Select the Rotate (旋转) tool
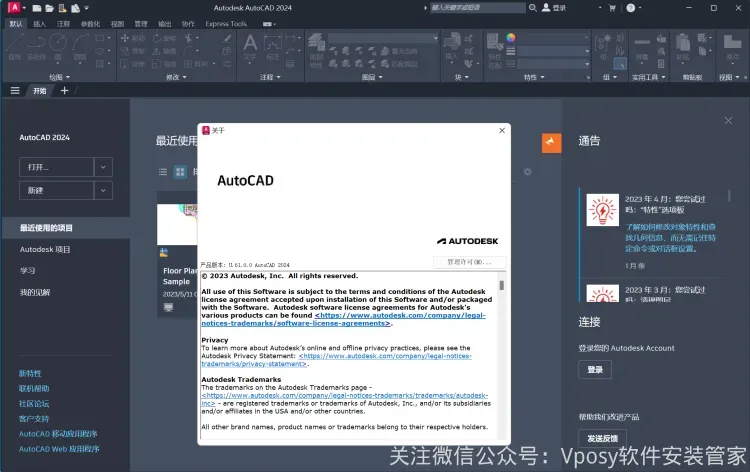Screen dimensions: 750x472 (x=164, y=38)
